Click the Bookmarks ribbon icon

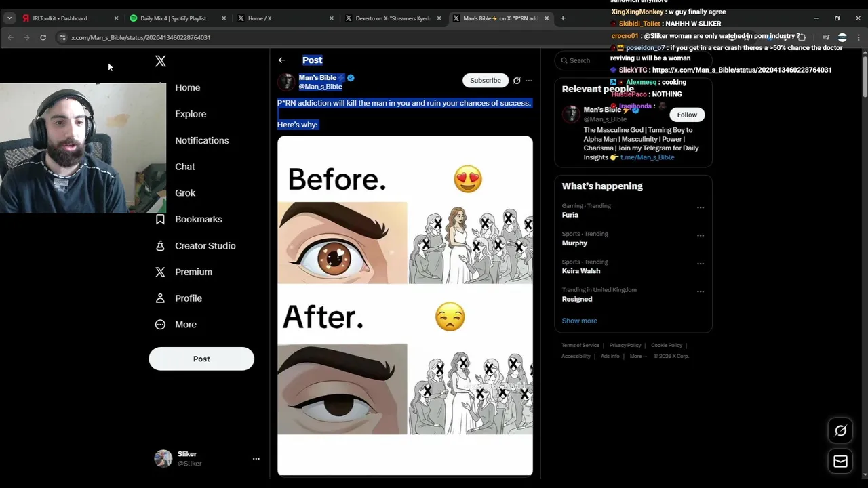[x=160, y=219]
